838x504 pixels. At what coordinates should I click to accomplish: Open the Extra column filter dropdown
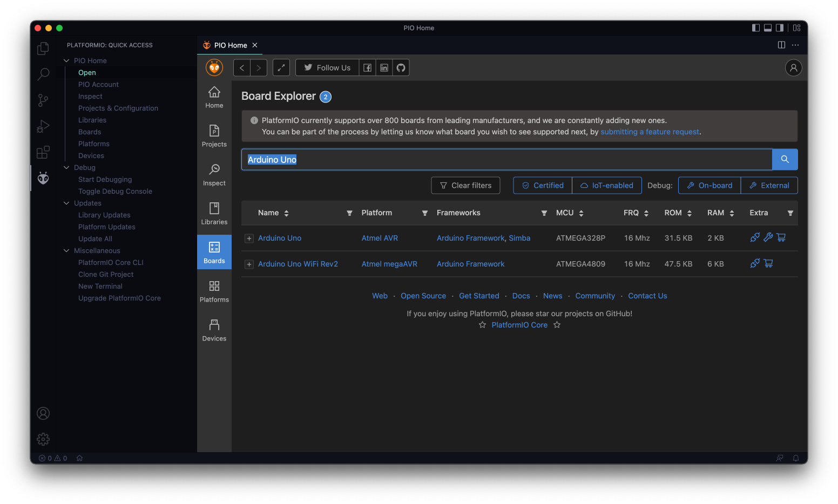click(x=790, y=213)
